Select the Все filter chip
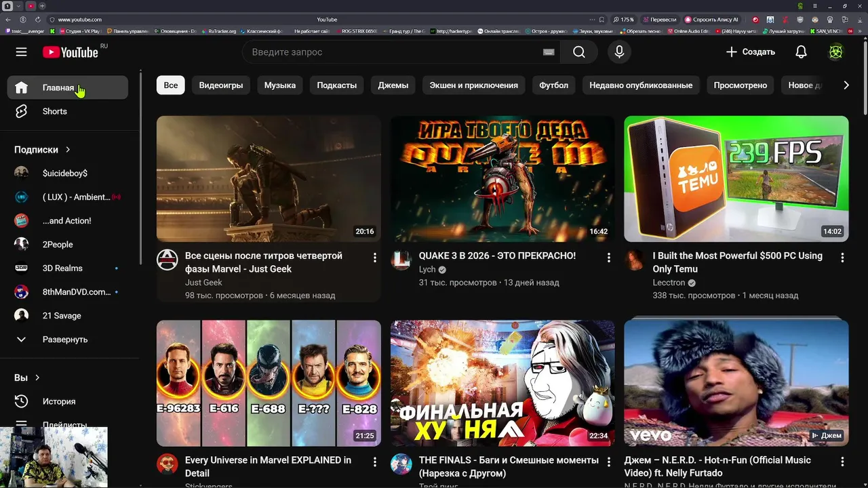The height and width of the screenshot is (488, 868). [171, 85]
